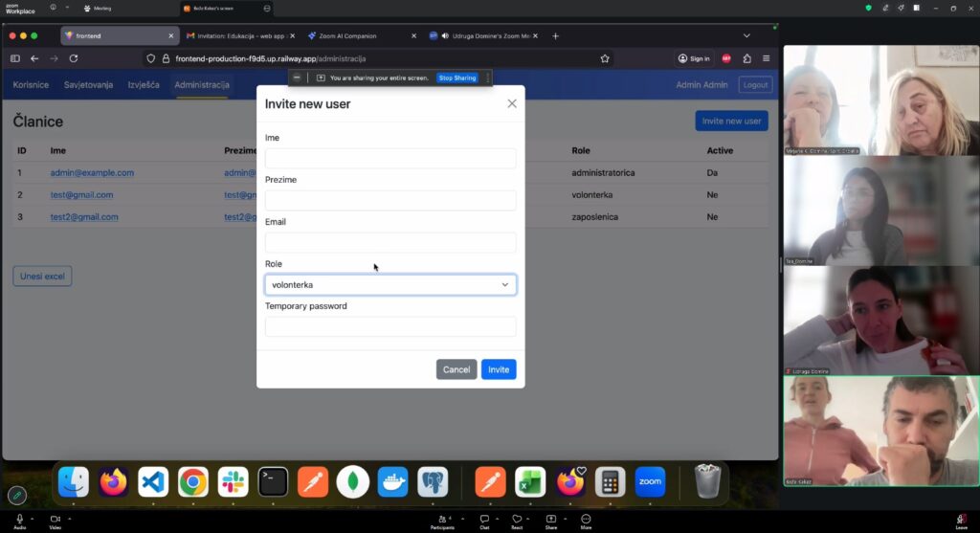This screenshot has width=980, height=533.
Task: Expand the Role dropdown showing volonterka
Action: pyautogui.click(x=390, y=284)
